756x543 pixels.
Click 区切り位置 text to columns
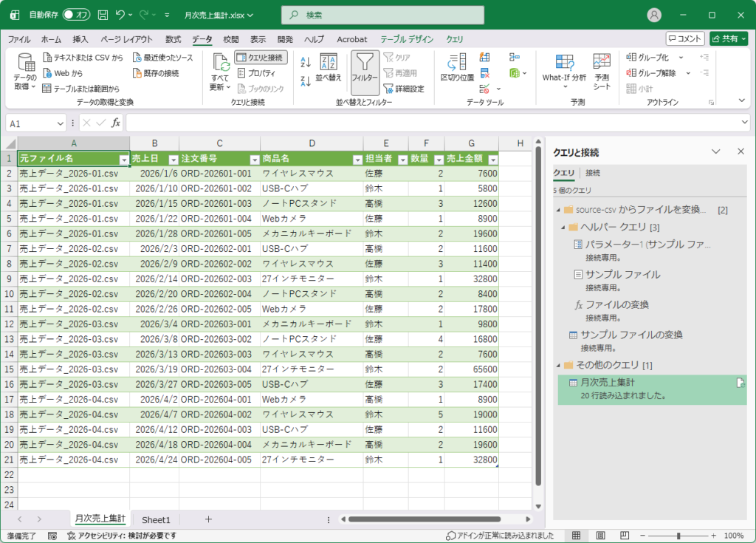(457, 67)
